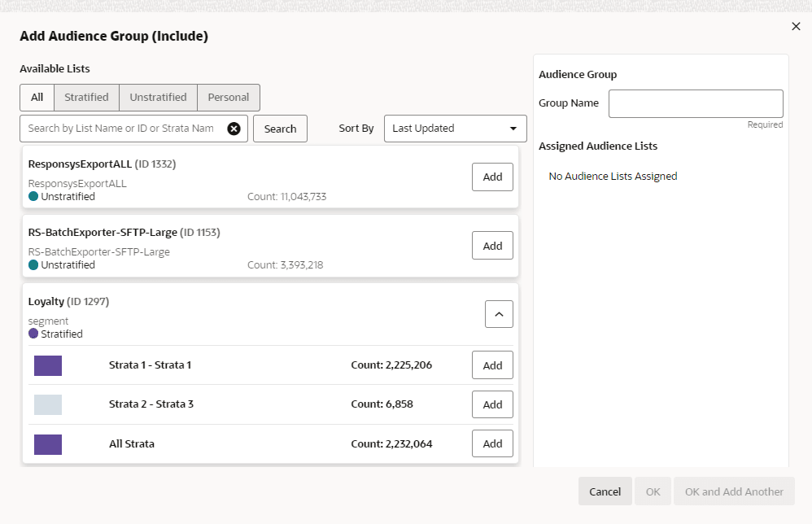
Task: Click the Strata 1 purple color swatch
Action: point(48,365)
